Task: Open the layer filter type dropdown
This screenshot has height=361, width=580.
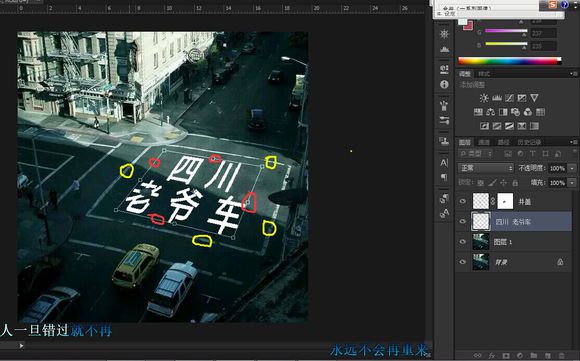Action: (476, 153)
